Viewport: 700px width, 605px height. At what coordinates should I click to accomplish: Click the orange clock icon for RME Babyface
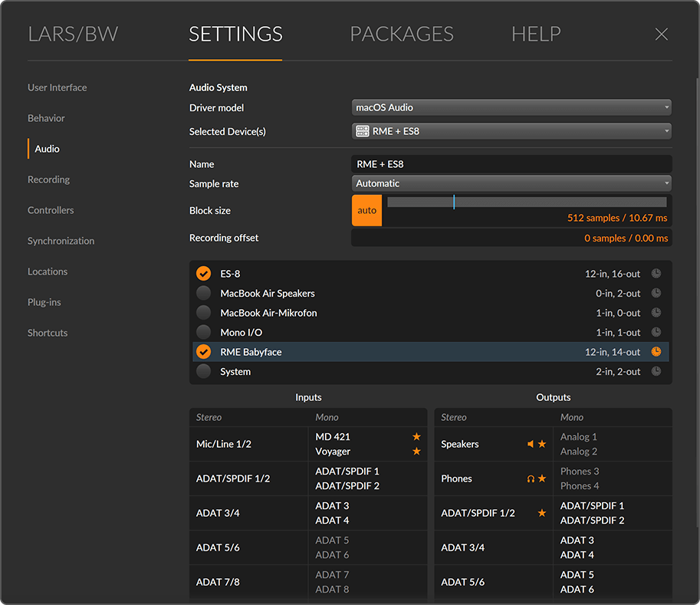coord(656,352)
